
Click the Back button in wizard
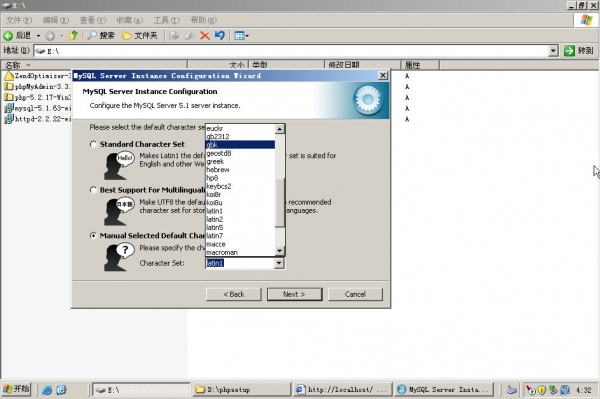pyautogui.click(x=234, y=294)
